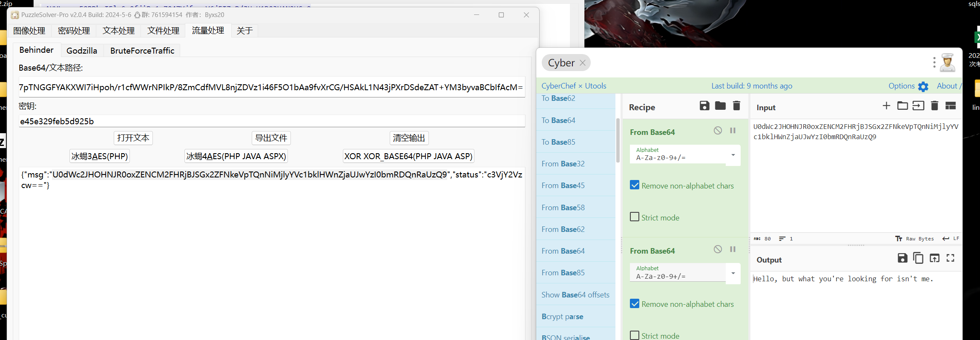Copy raw output to clipboard
The width and height of the screenshot is (980, 340).
tap(918, 258)
